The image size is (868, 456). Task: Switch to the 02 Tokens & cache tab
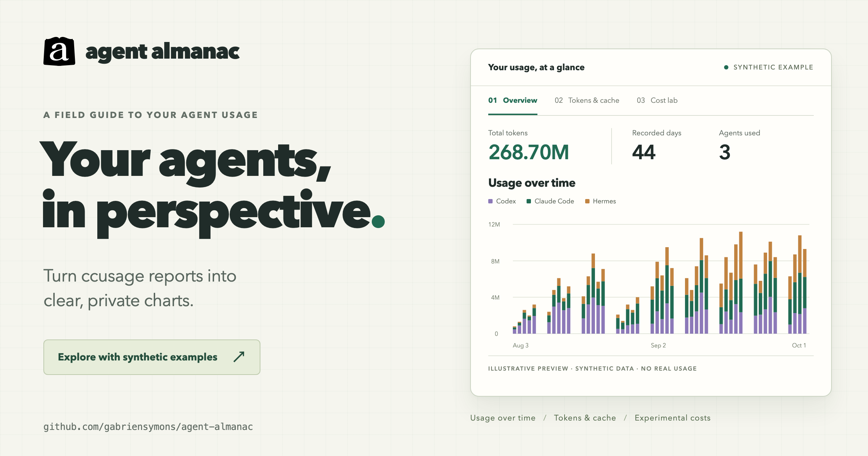click(587, 101)
